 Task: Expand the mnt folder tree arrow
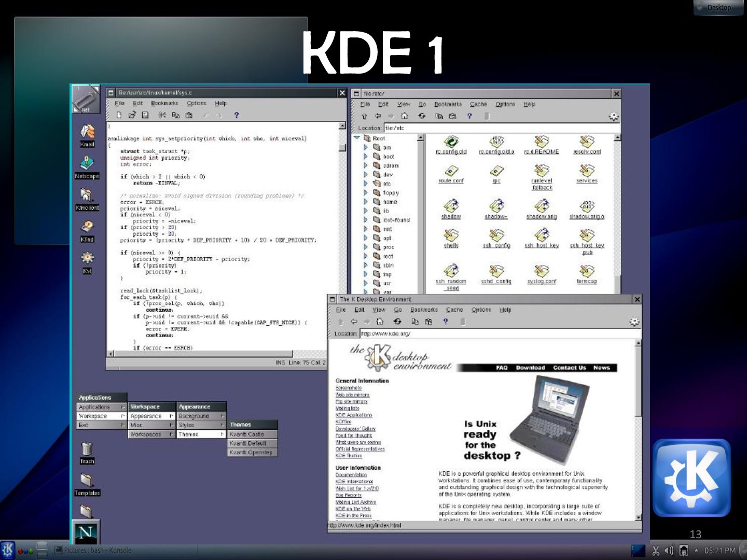pos(365,229)
